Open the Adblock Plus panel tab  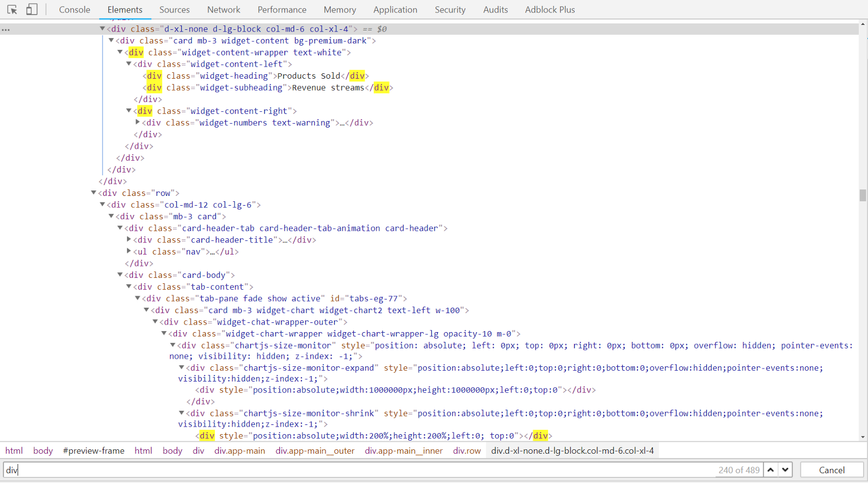[550, 10]
